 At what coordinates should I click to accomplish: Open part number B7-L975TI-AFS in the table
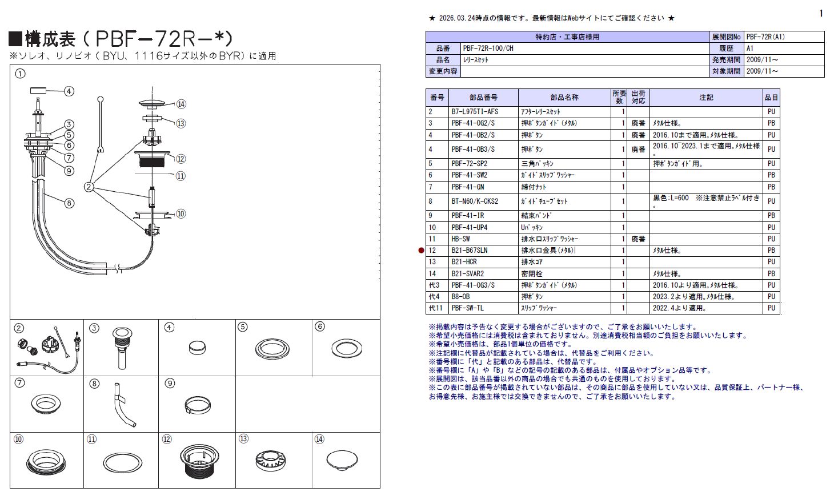tap(474, 112)
